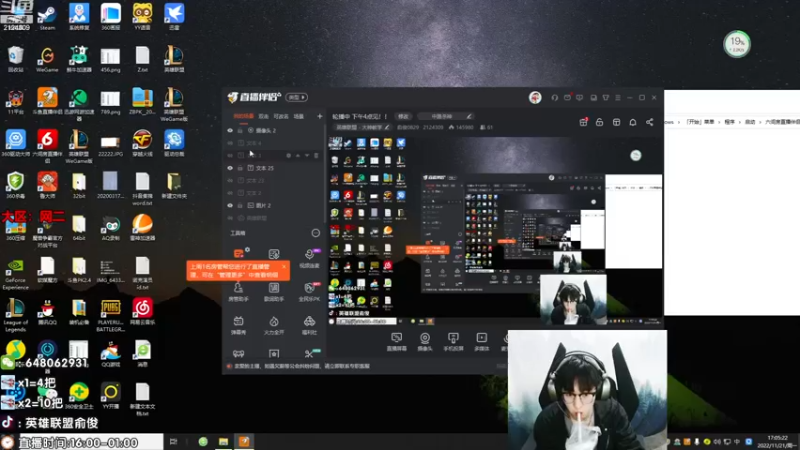Image resolution: width=800 pixels, height=450 pixels.
Task: Open the Steam desktop shortcut
Action: click(47, 16)
